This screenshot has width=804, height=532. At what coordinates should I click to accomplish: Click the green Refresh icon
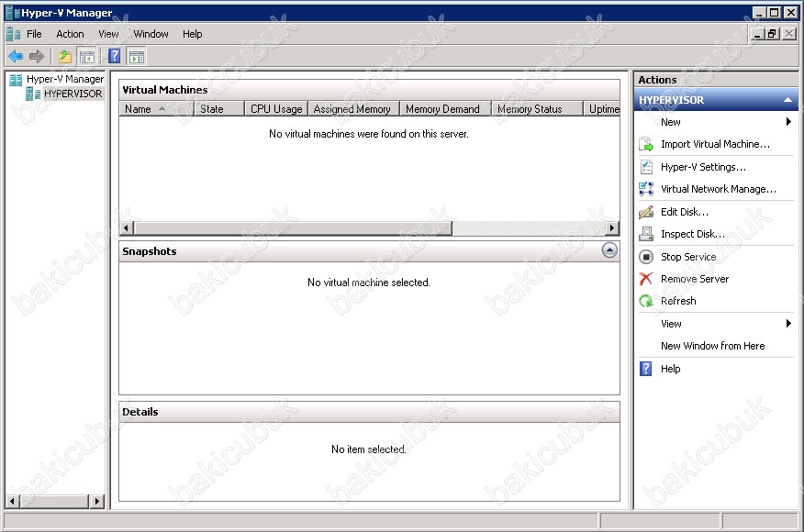(646, 302)
